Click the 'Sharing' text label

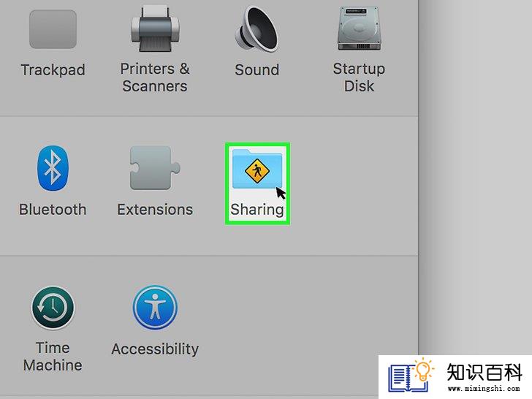click(x=257, y=210)
